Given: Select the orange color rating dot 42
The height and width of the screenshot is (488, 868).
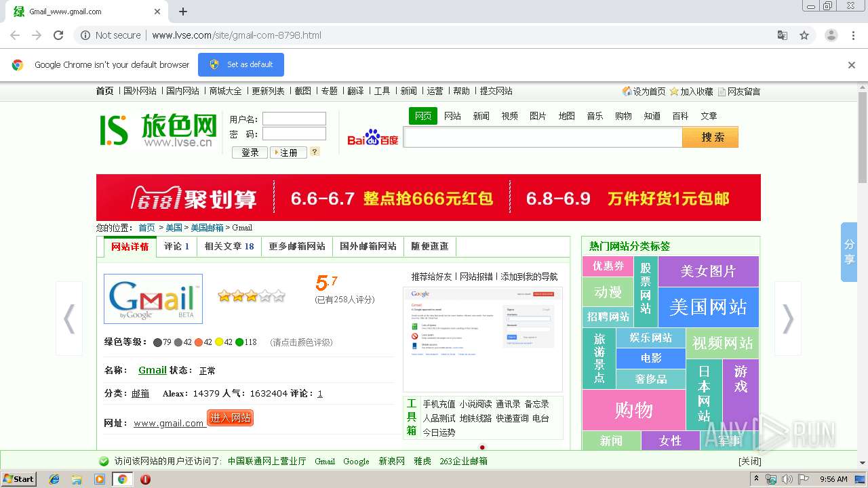Looking at the screenshot, I should (198, 342).
